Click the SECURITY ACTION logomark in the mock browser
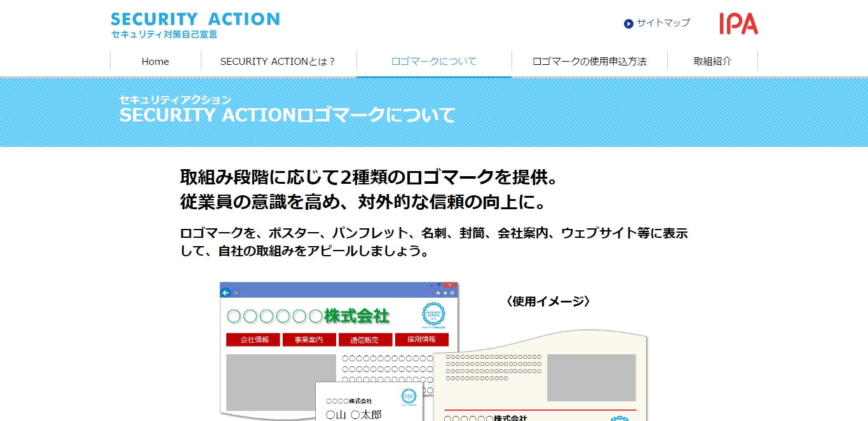868x421 pixels. coord(434,315)
